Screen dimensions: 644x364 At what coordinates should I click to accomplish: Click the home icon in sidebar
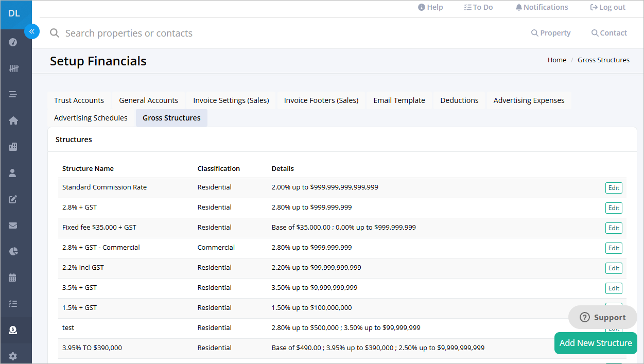(13, 120)
